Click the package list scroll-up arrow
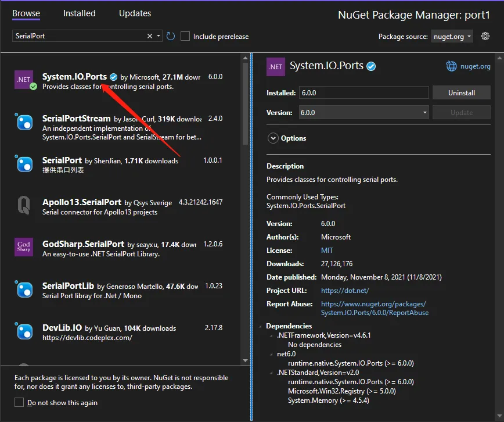 [x=245, y=58]
